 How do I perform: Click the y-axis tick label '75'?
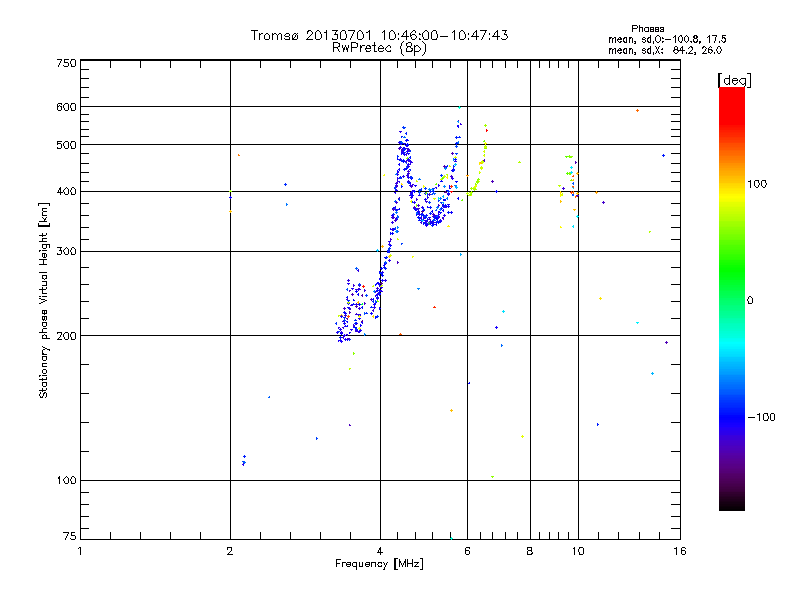pos(70,536)
